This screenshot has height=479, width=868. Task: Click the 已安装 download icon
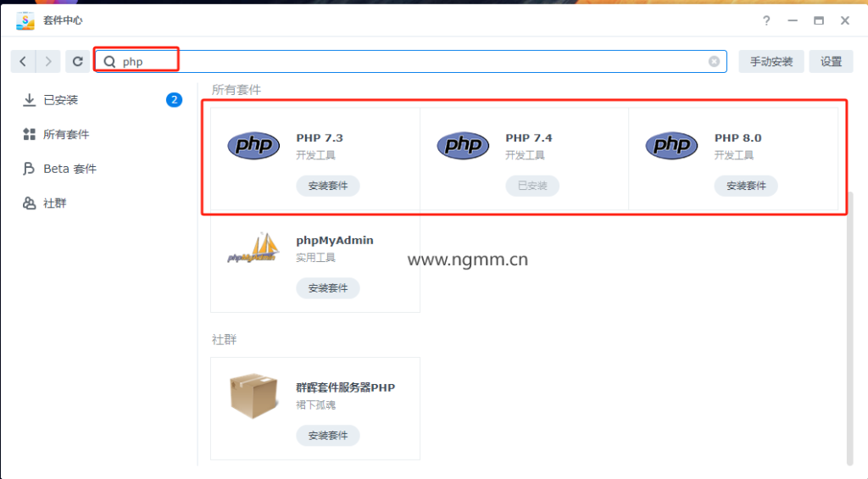pos(29,100)
